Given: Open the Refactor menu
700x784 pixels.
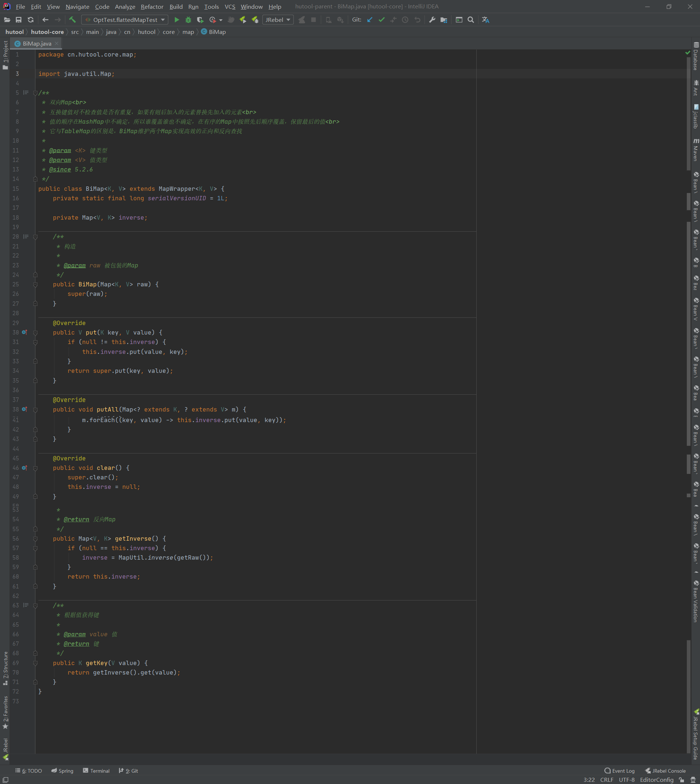Looking at the screenshot, I should pos(152,7).
